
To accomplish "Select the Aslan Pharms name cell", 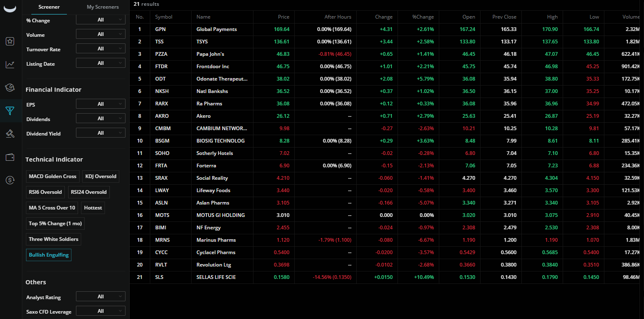I will [213, 203].
